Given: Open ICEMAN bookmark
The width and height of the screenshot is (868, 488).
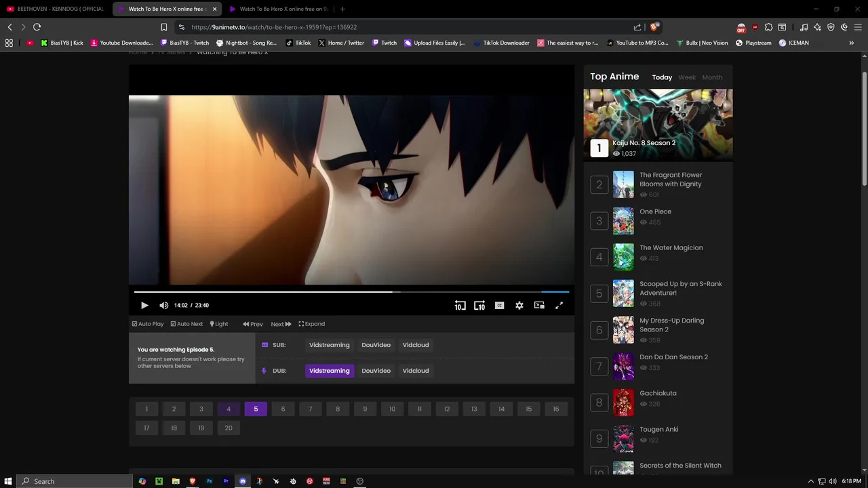Looking at the screenshot, I should 794,43.
